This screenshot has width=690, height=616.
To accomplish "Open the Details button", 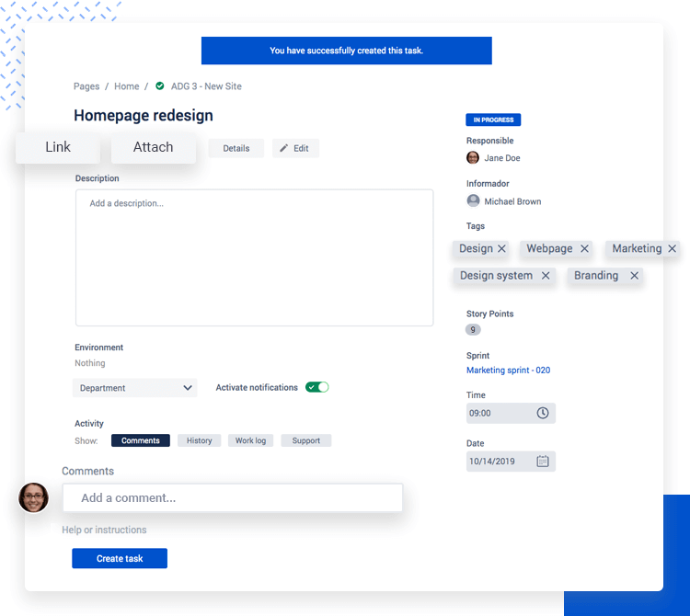I will coord(236,148).
